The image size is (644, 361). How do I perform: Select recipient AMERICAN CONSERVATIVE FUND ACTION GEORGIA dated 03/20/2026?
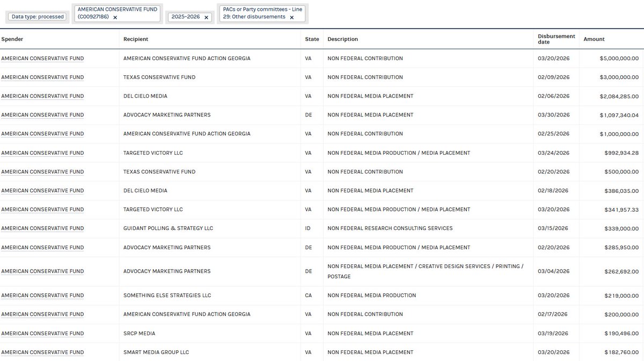(x=187, y=58)
